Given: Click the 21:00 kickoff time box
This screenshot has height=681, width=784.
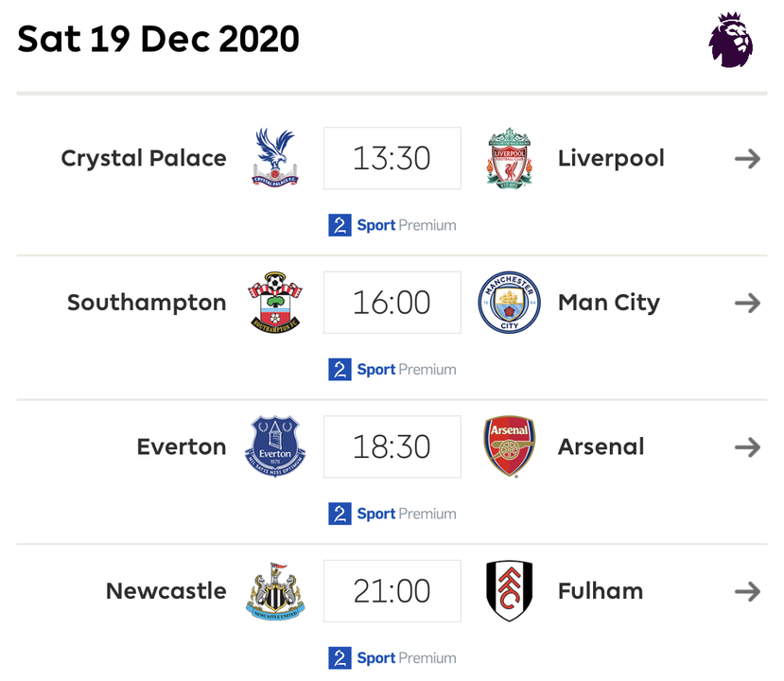Looking at the screenshot, I should click(392, 591).
